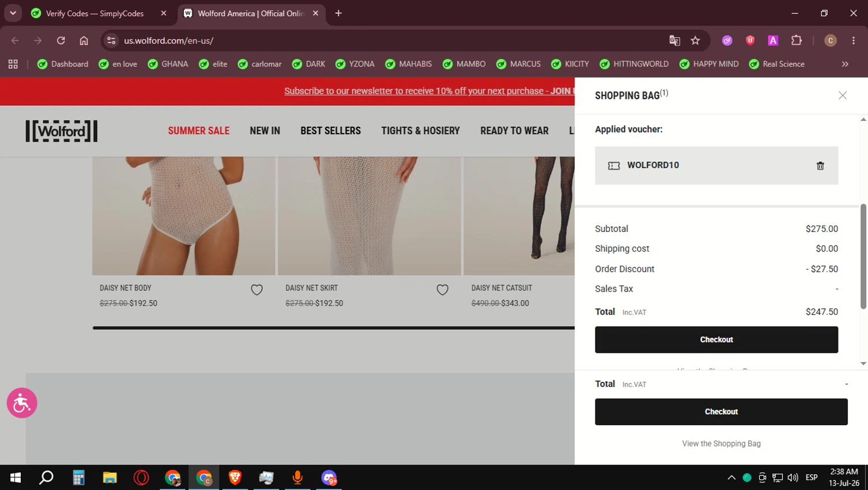
Task: Click the - $27.50 order discount value
Action: pos(822,269)
